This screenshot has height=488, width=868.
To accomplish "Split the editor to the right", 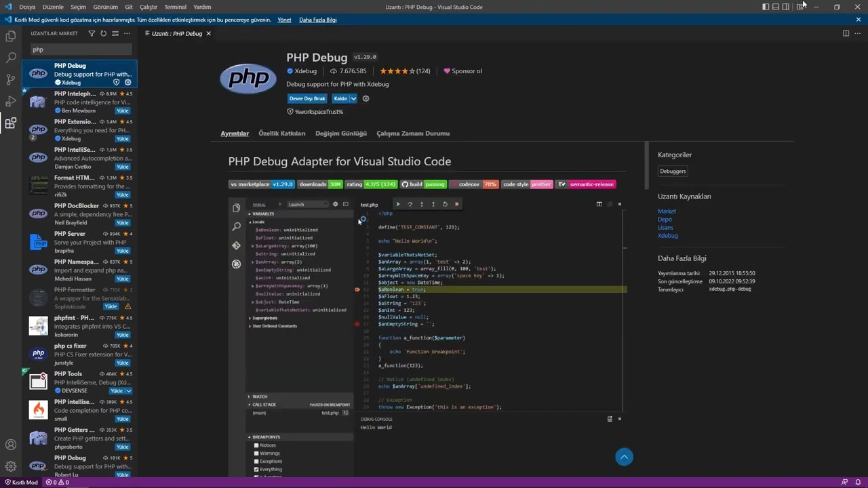I will click(x=846, y=33).
